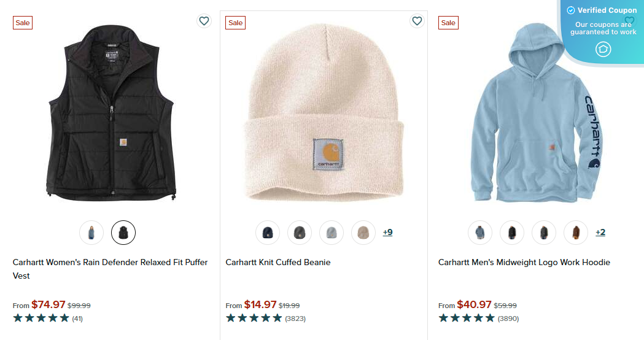Click the heart icon on the beanie card
This screenshot has height=340, width=644.
pyautogui.click(x=417, y=21)
